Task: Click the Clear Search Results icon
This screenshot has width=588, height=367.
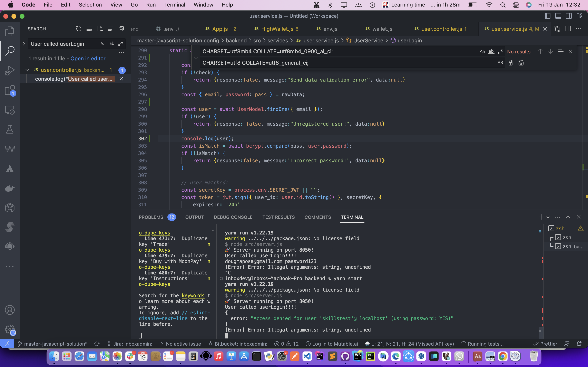Action: click(x=89, y=29)
